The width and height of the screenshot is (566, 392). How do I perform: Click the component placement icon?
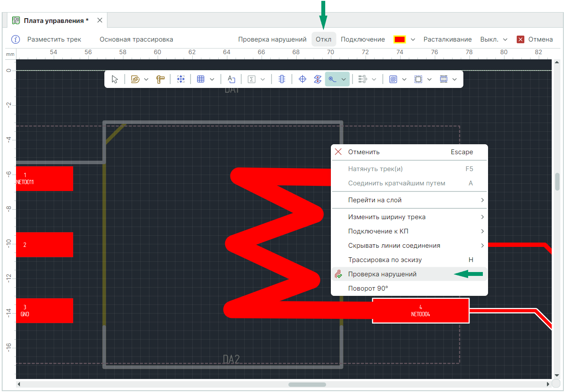pyautogui.click(x=281, y=79)
